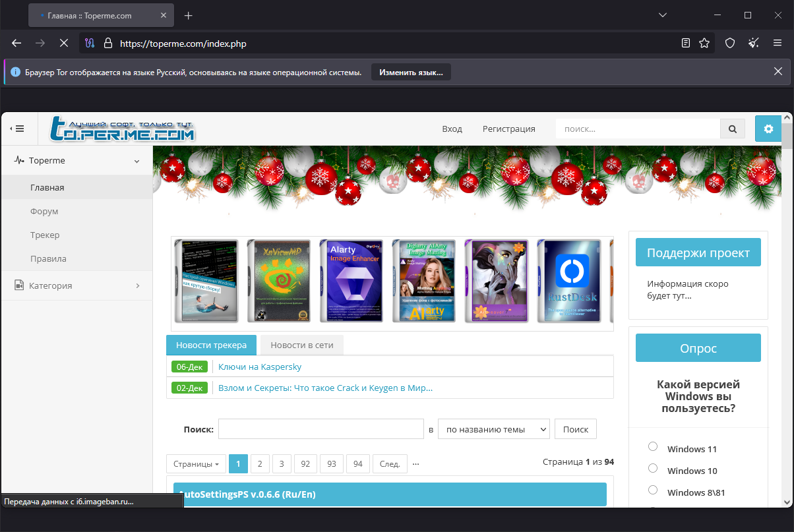
Task: Open the 'Страницы' pages dropdown
Action: tap(196, 464)
